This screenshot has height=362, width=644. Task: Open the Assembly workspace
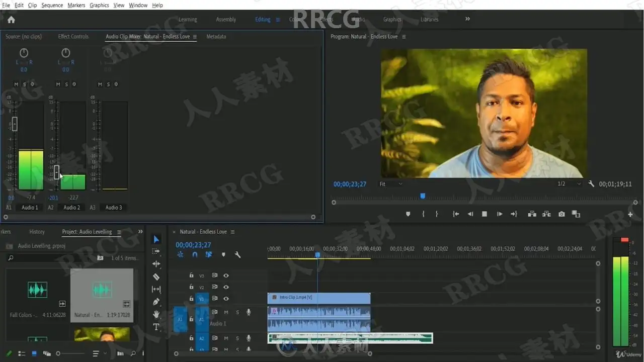[x=226, y=20]
